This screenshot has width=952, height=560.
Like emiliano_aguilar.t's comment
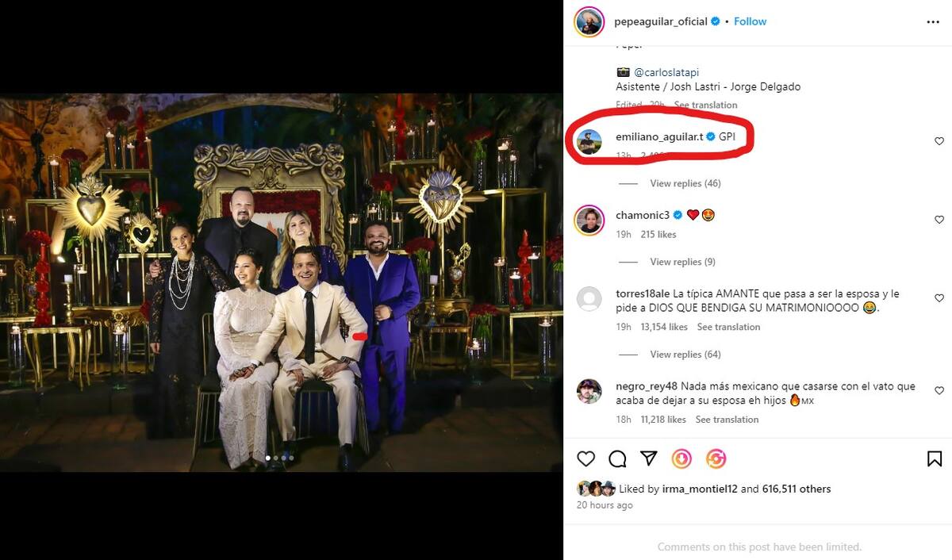coord(939,141)
